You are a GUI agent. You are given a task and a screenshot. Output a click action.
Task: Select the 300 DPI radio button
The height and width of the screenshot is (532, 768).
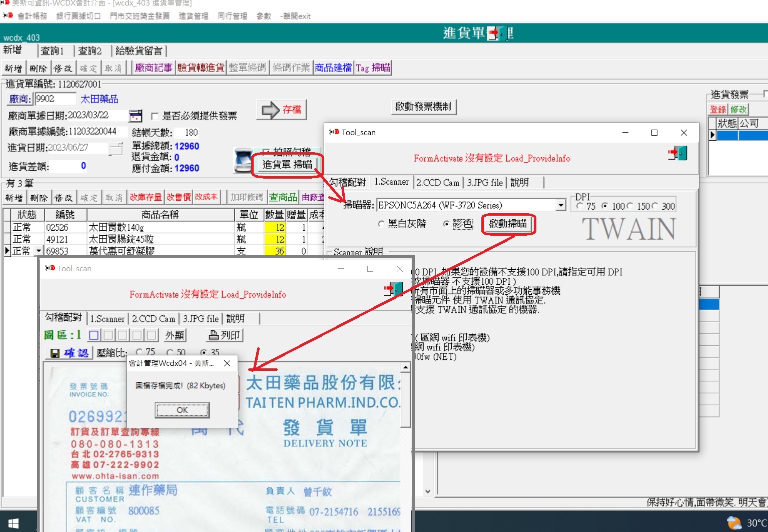pyautogui.click(x=655, y=206)
